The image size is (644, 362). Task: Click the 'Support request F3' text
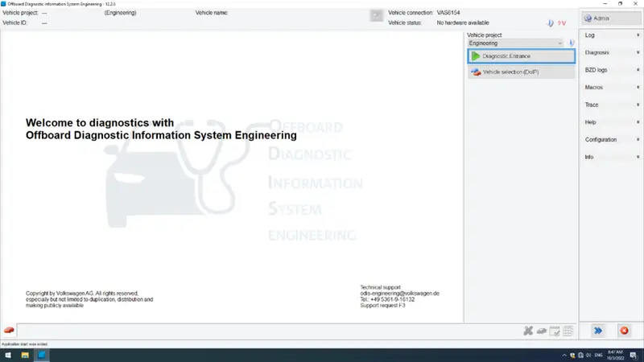pos(382,306)
